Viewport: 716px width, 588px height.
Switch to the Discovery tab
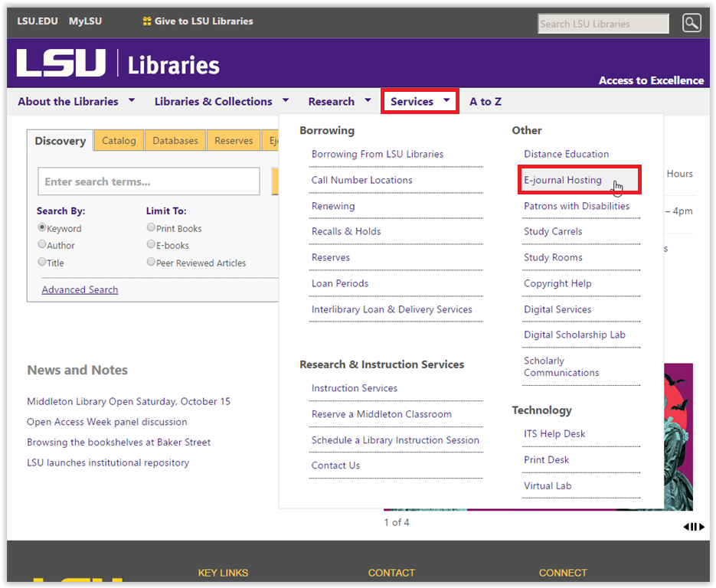(60, 141)
